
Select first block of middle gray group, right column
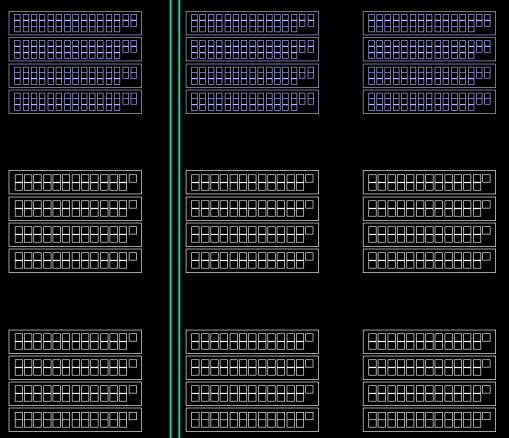tap(429, 182)
